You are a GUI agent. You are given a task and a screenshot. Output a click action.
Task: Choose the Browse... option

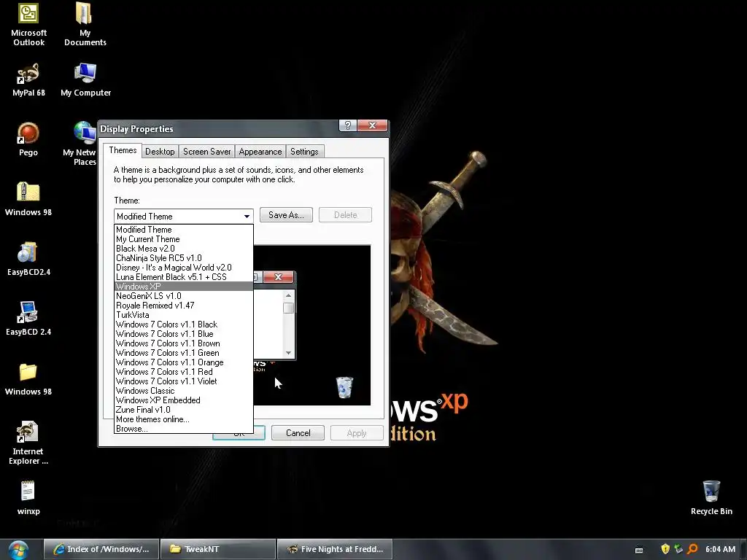point(183,429)
